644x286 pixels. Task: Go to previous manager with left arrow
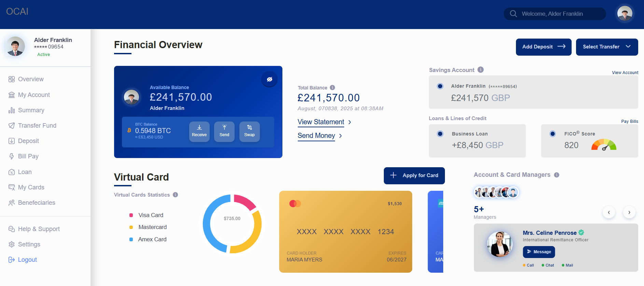608,212
